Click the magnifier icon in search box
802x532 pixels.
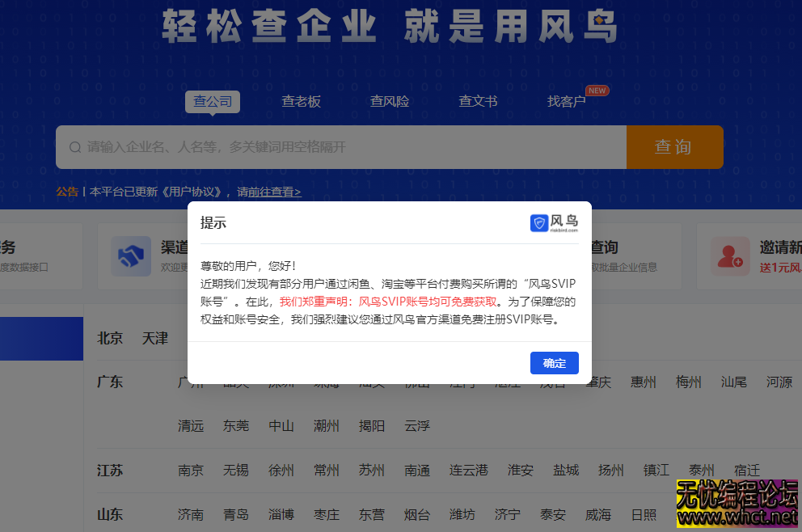point(75,147)
